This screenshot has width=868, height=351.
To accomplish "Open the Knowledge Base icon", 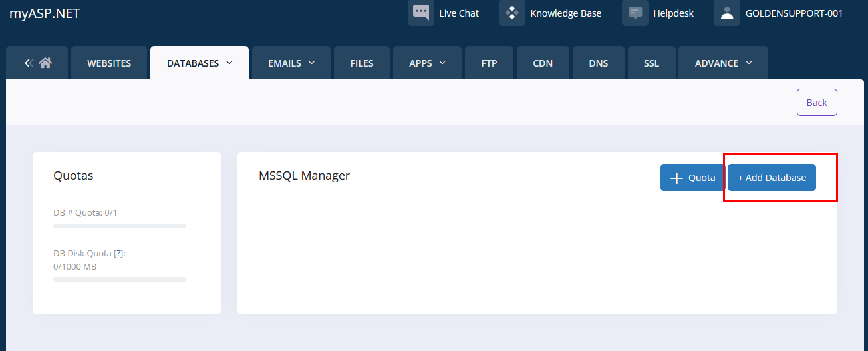I will pyautogui.click(x=511, y=13).
